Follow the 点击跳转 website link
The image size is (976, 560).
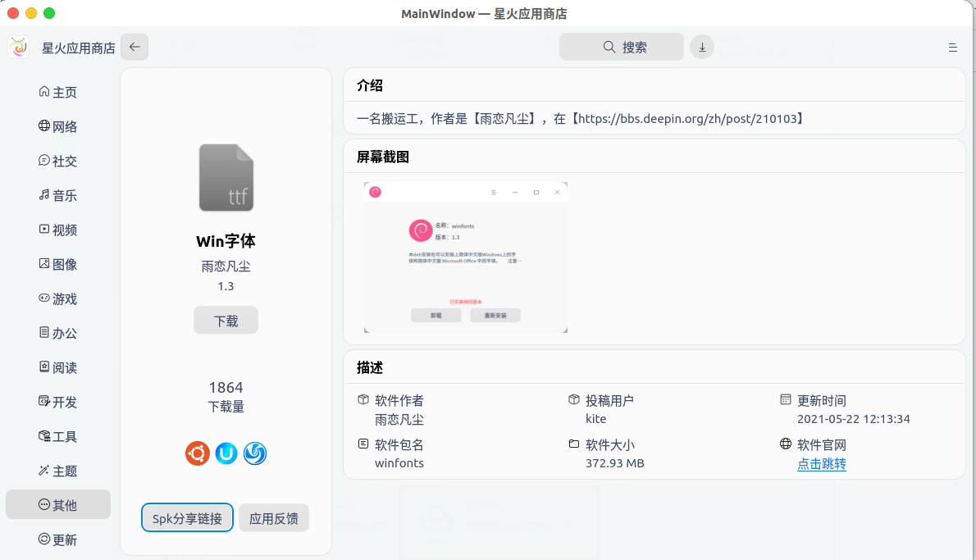click(821, 464)
